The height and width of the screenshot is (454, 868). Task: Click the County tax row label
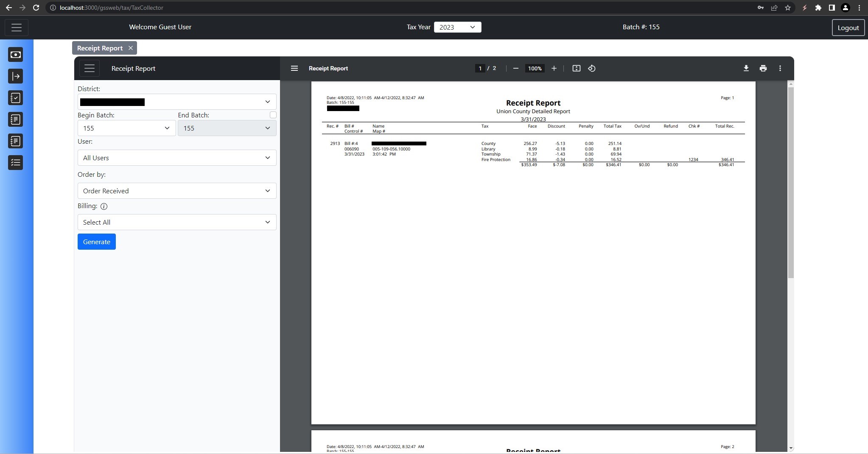pos(488,144)
